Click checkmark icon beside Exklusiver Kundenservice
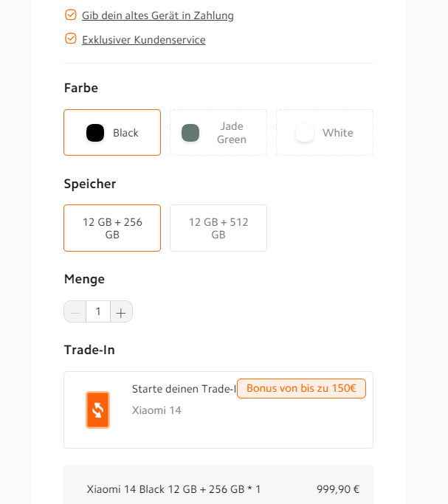The width and height of the screenshot is (448, 504). [x=71, y=39]
